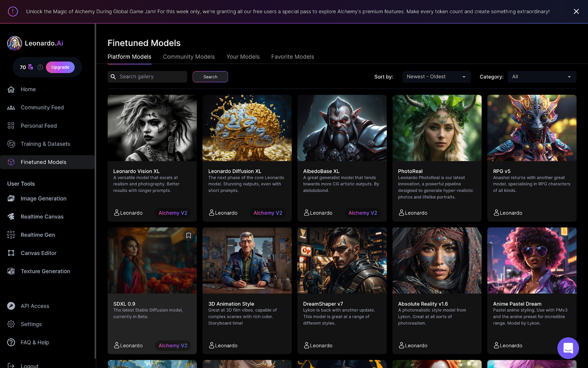This screenshot has height=368, width=588.
Task: Click the Upgrade button
Action: (x=60, y=67)
